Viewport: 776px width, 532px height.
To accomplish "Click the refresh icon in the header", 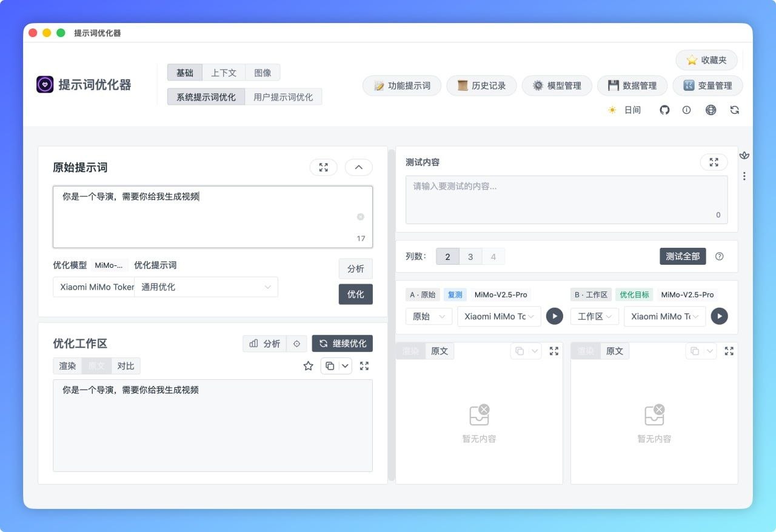I will [x=734, y=110].
